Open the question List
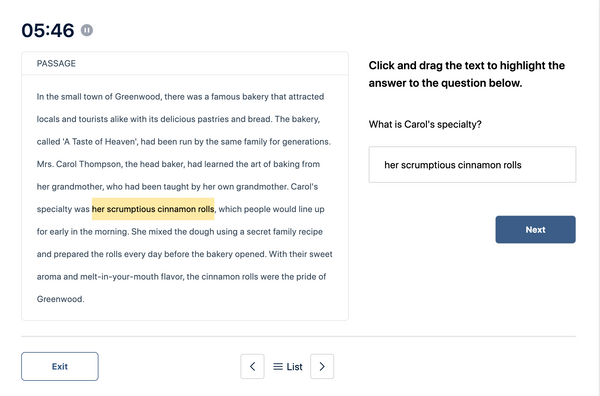 pos(288,367)
